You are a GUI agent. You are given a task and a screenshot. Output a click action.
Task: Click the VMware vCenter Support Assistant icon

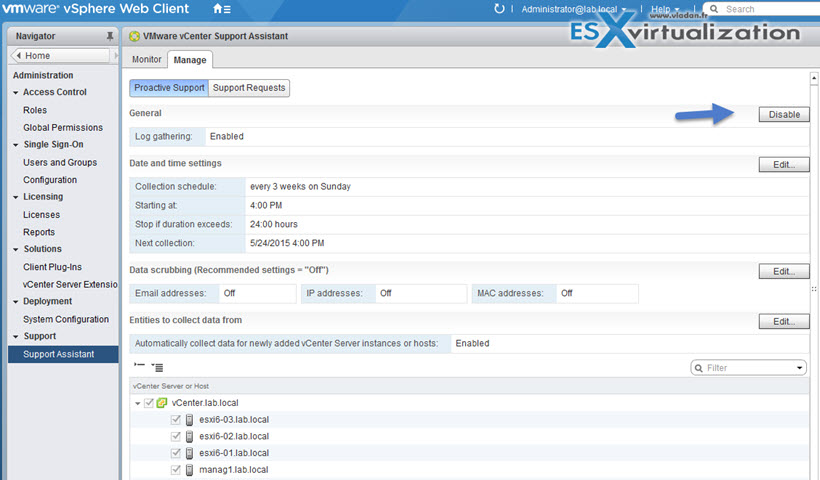(x=134, y=36)
